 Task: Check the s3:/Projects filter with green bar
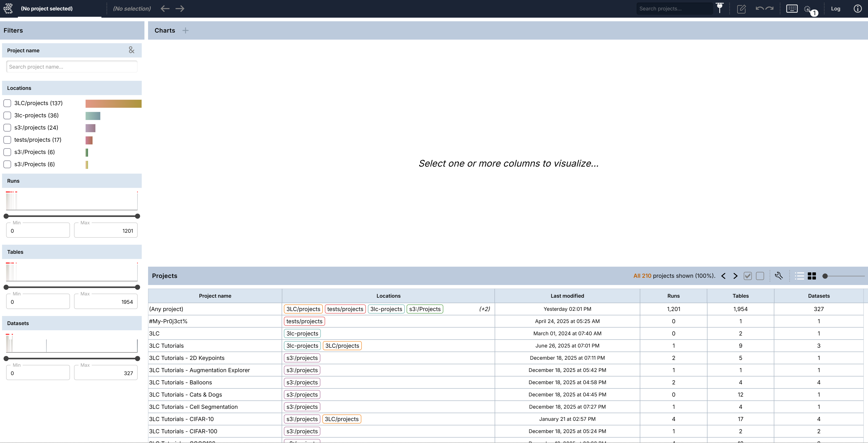[7, 152]
